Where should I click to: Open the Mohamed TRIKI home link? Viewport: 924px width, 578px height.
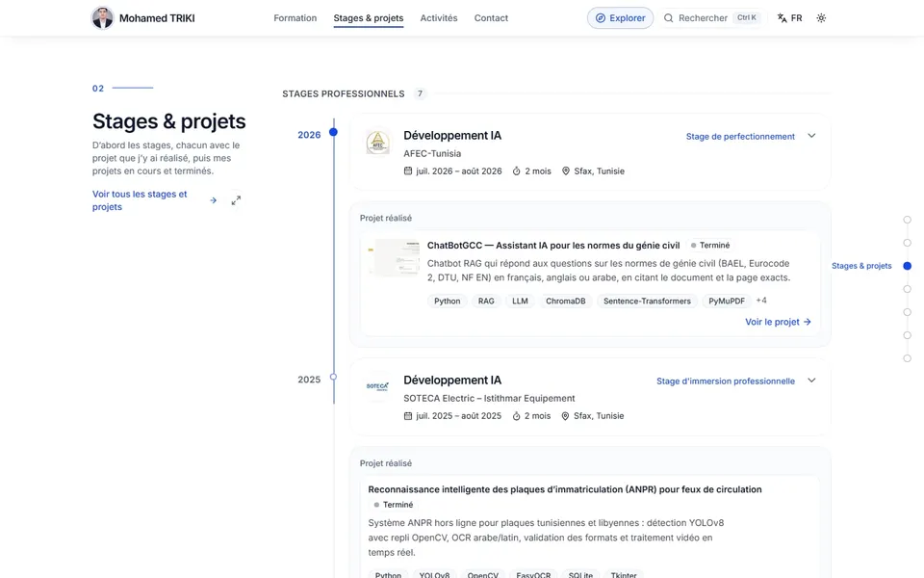tap(143, 18)
